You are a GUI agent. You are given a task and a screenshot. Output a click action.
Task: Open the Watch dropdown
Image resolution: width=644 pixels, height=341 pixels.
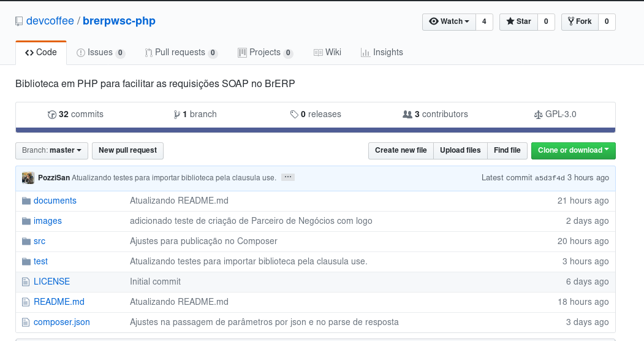pyautogui.click(x=449, y=21)
